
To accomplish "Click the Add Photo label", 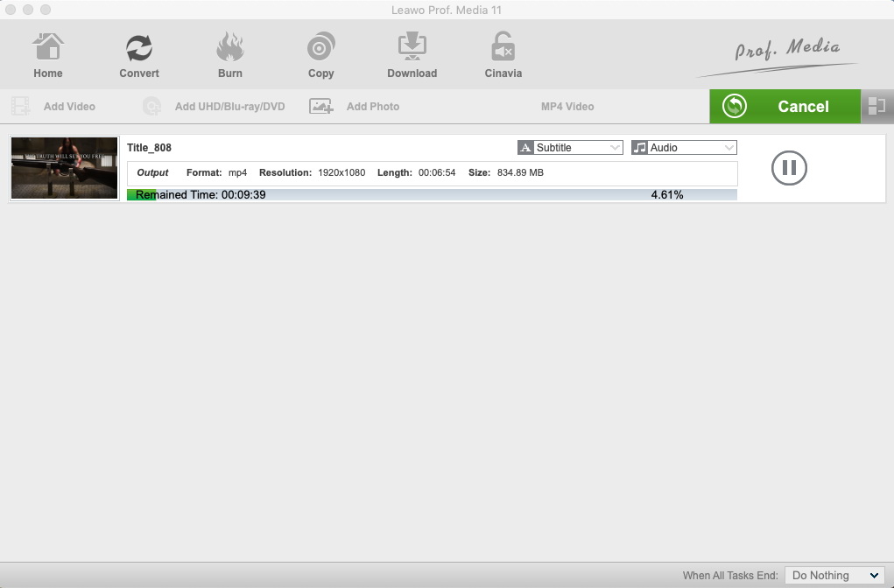I will [x=373, y=107].
